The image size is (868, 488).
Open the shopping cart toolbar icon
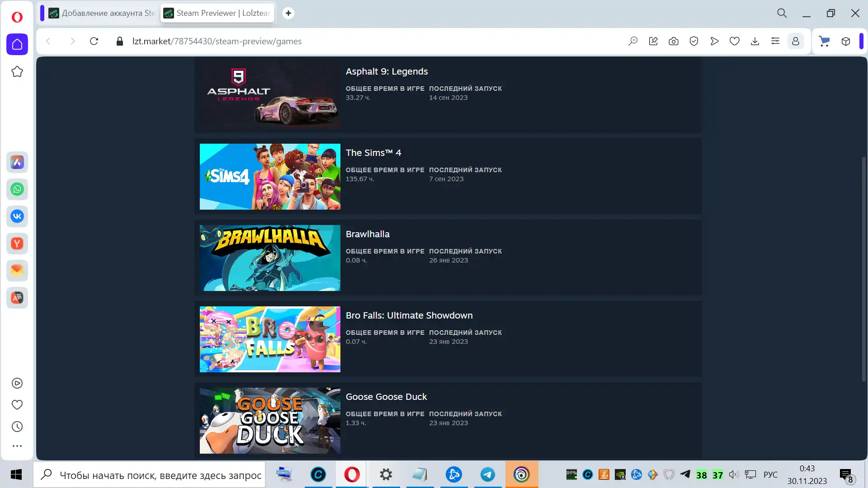(x=825, y=41)
